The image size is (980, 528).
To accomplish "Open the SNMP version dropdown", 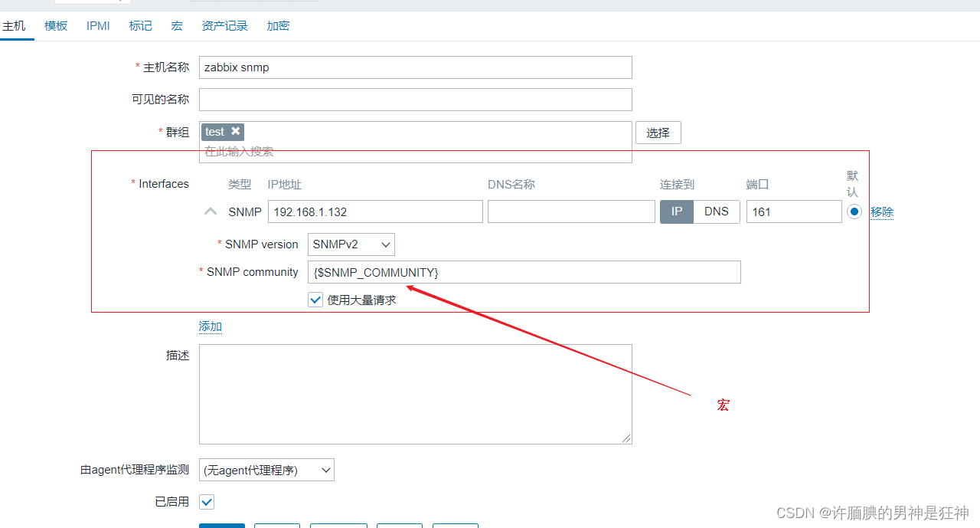I will 351,244.
